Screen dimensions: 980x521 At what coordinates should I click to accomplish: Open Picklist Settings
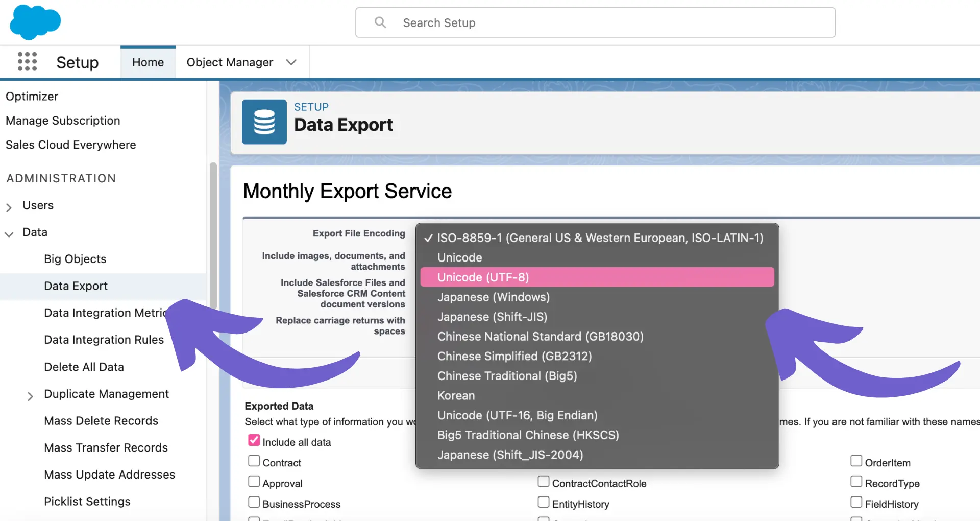click(x=87, y=502)
